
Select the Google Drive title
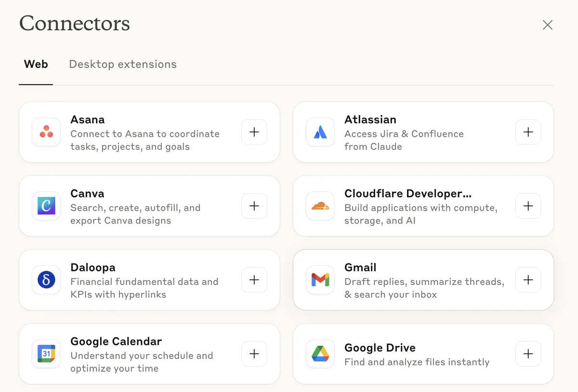pyautogui.click(x=380, y=348)
